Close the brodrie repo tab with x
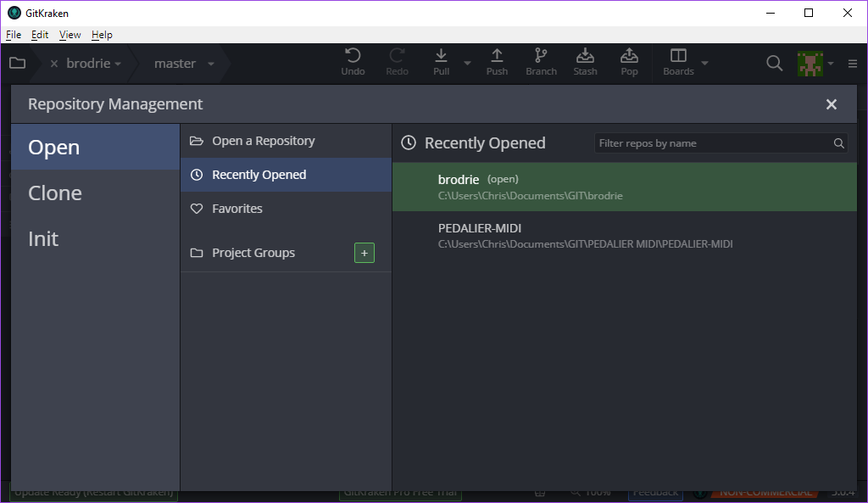The width and height of the screenshot is (868, 503). click(54, 64)
